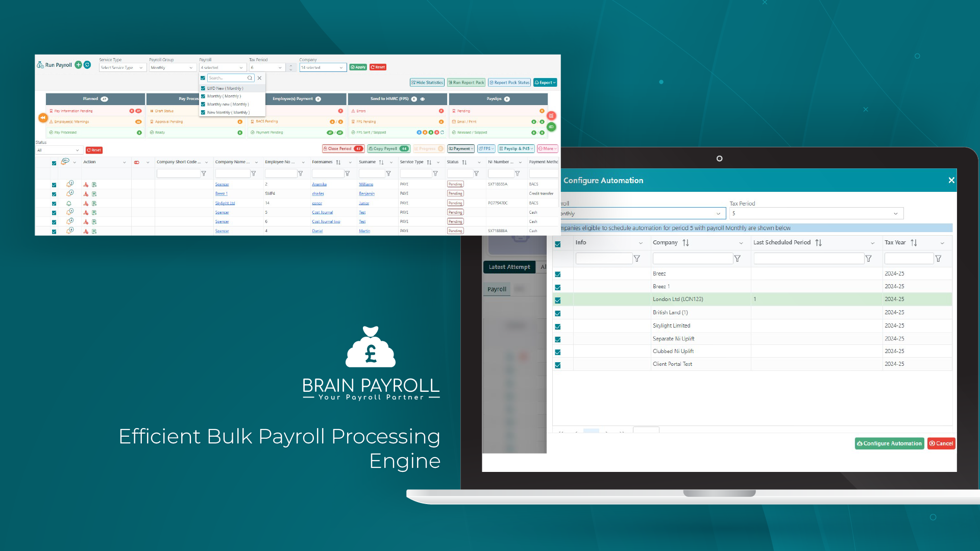980x551 pixels.
Task: Click the Run Report Pack icon
Action: 466,82
